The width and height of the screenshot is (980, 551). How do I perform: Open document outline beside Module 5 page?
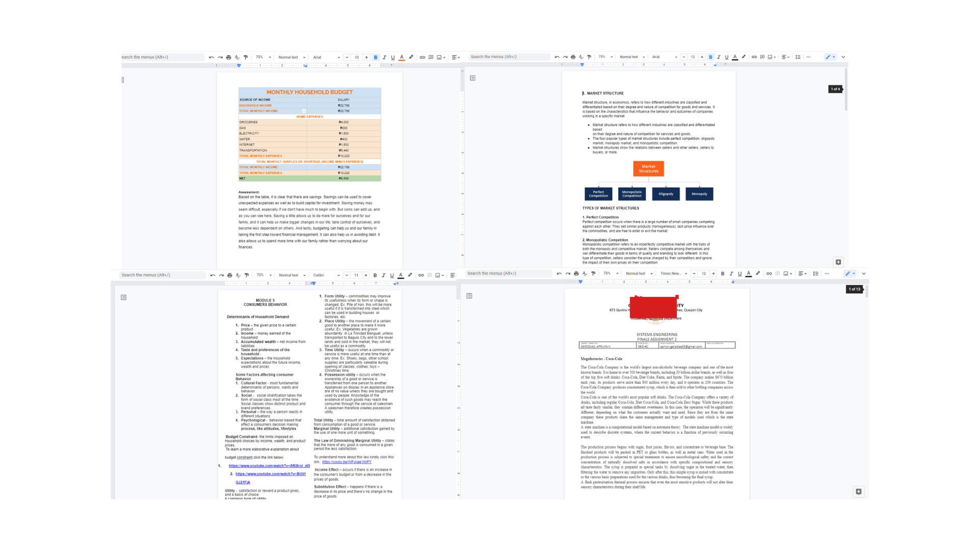pyautogui.click(x=124, y=297)
